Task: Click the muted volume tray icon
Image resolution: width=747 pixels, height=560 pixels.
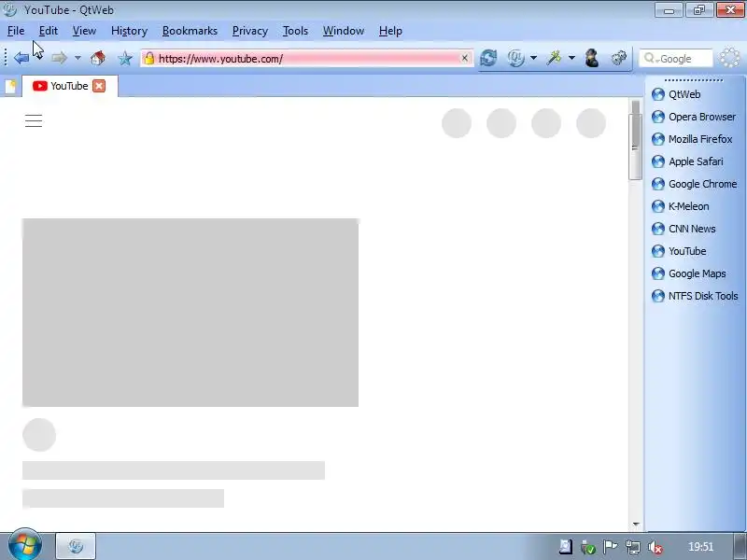Action: pos(655,547)
